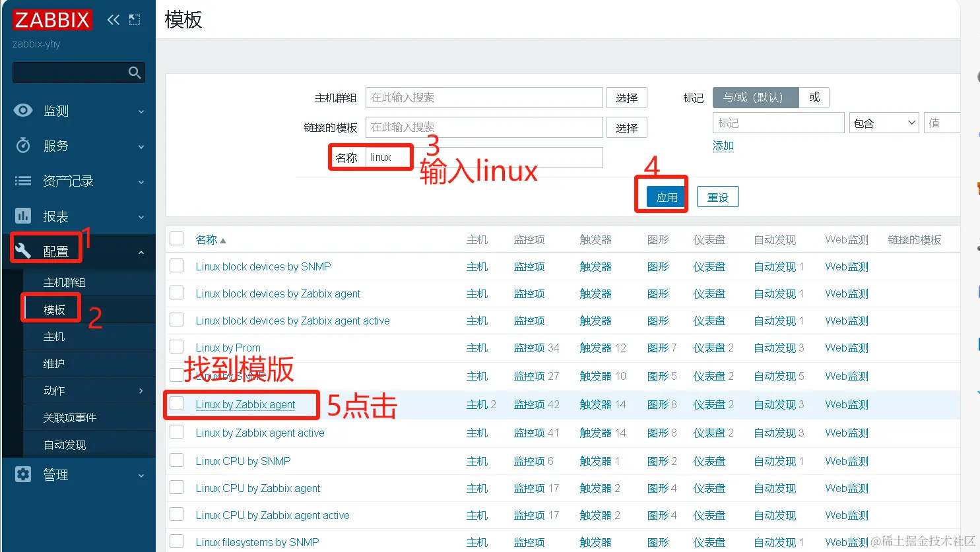Expand the 监测 menu chevron

tap(141, 111)
